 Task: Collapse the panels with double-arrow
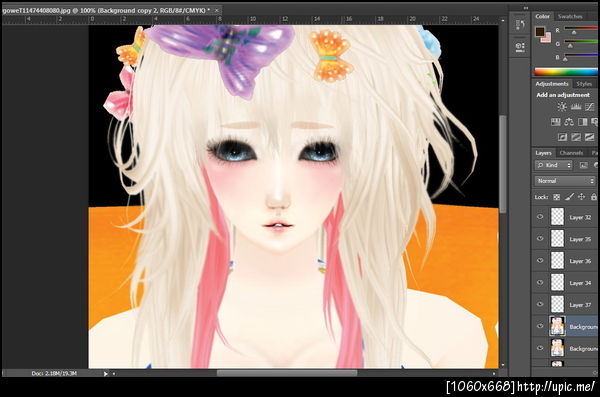point(526,8)
